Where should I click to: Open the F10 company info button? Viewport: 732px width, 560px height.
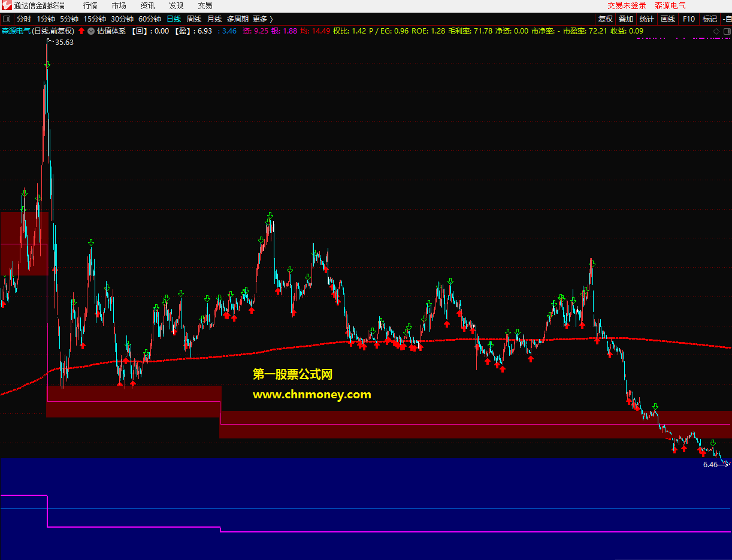click(x=689, y=19)
